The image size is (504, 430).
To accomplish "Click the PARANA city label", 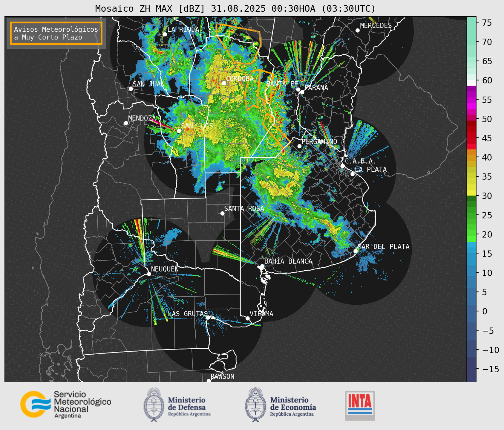I will tap(316, 88).
